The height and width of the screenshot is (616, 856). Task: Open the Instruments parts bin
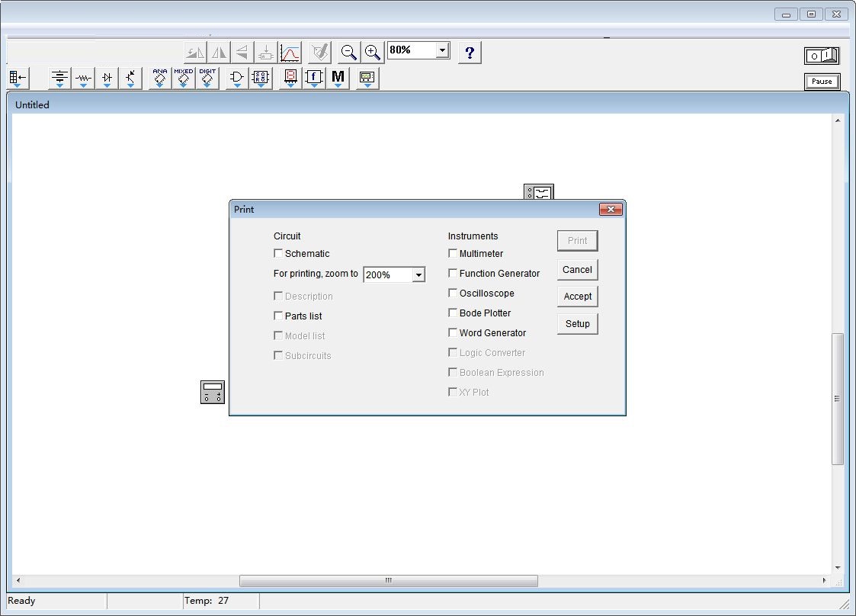click(x=367, y=78)
